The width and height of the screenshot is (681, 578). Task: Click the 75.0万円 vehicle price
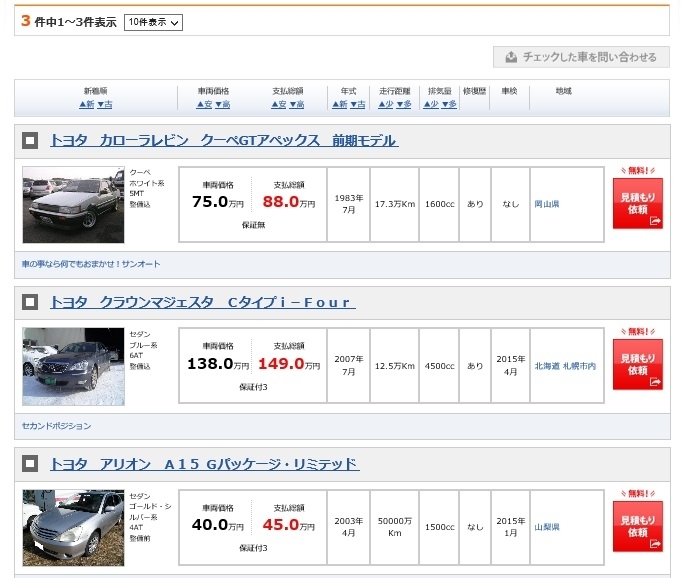tap(218, 202)
